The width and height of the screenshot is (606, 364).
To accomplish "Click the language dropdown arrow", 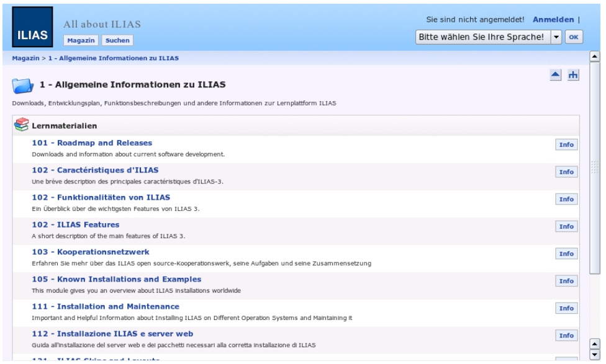I will [556, 37].
